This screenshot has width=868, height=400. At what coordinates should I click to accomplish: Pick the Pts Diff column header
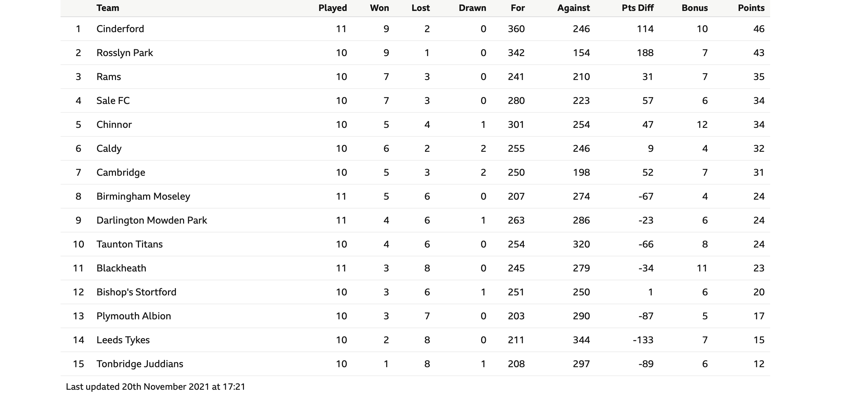pyautogui.click(x=638, y=8)
